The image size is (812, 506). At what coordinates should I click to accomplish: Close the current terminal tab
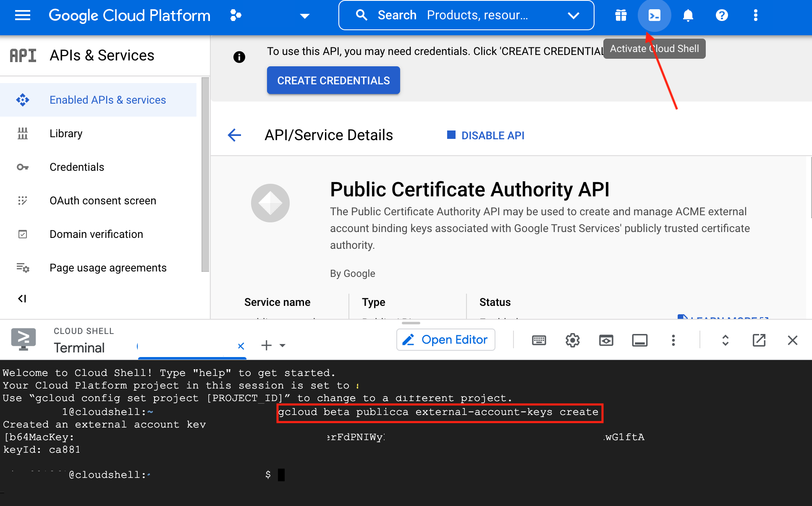click(x=241, y=346)
